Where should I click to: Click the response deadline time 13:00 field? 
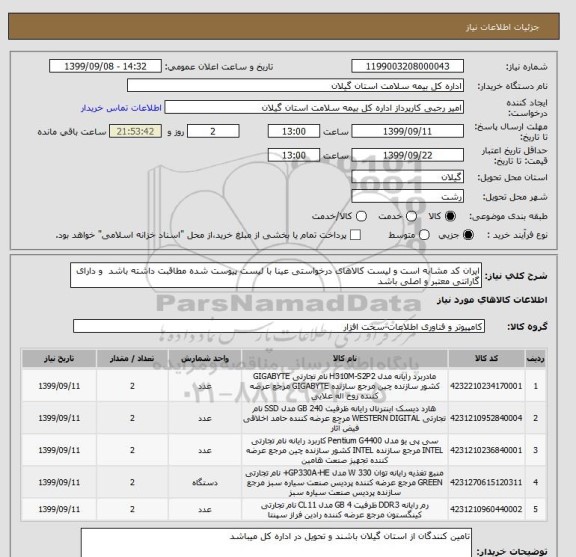click(294, 131)
